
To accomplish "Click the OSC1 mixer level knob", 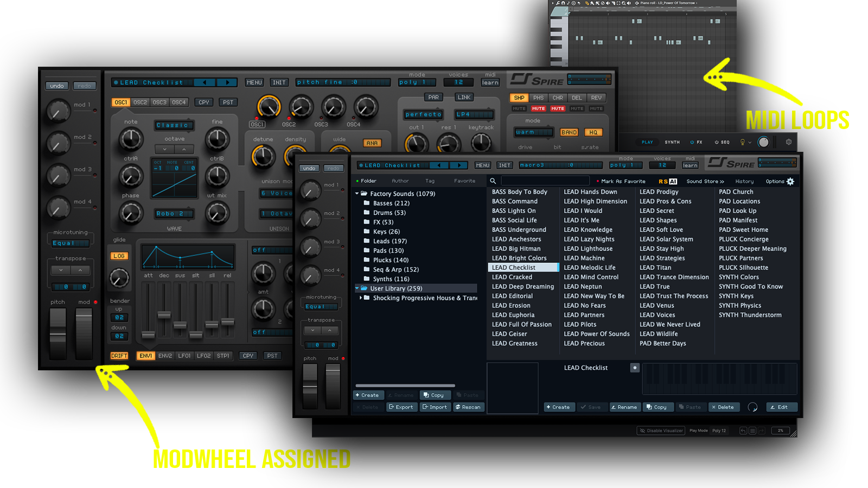I will [268, 106].
